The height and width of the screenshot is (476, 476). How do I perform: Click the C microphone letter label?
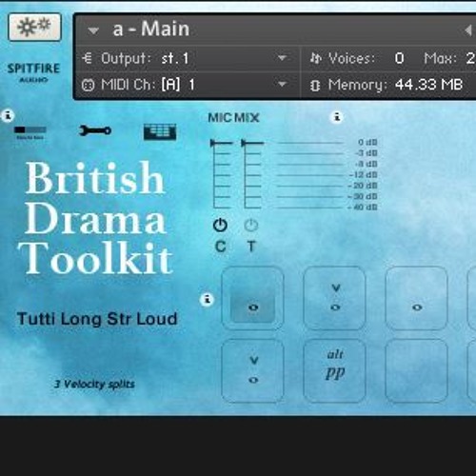tap(221, 247)
